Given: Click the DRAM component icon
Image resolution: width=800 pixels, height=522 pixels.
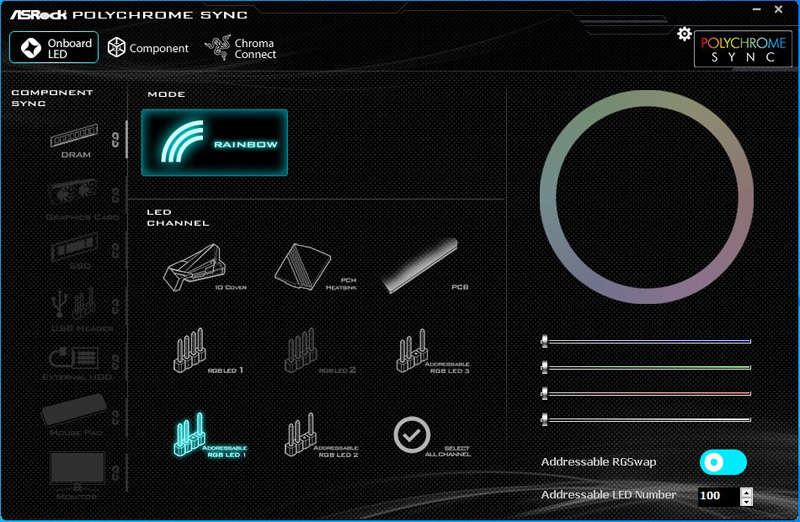Looking at the screenshot, I should click(x=74, y=136).
